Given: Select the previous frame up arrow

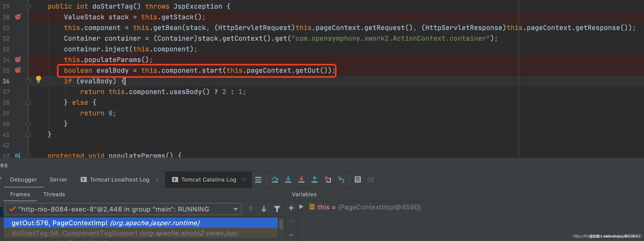Looking at the screenshot, I should point(251,209).
